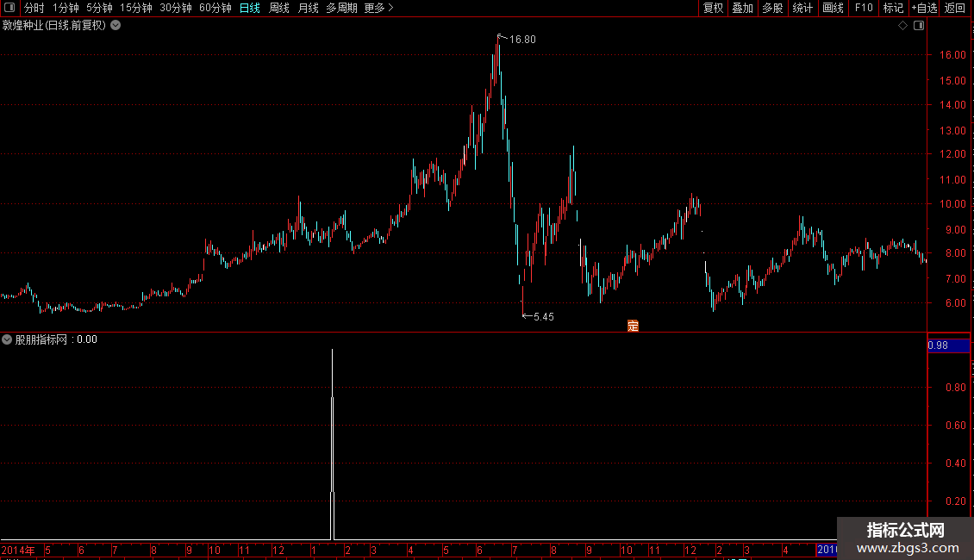Switch to 日线 daily chart
The height and width of the screenshot is (560, 974).
pyautogui.click(x=250, y=8)
